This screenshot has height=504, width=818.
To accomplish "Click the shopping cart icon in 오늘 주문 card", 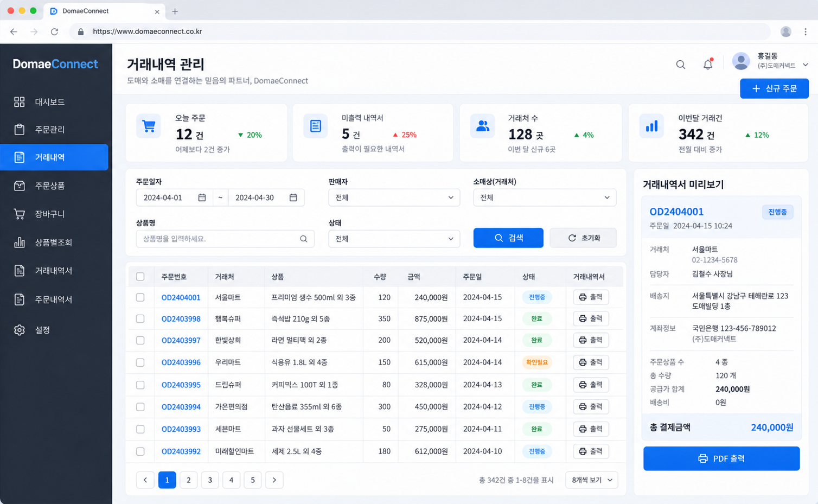I will coord(149,126).
